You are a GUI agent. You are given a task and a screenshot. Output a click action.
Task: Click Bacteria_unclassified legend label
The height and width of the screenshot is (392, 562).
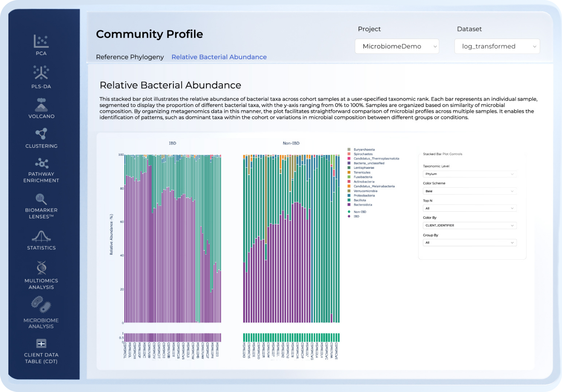click(369, 163)
